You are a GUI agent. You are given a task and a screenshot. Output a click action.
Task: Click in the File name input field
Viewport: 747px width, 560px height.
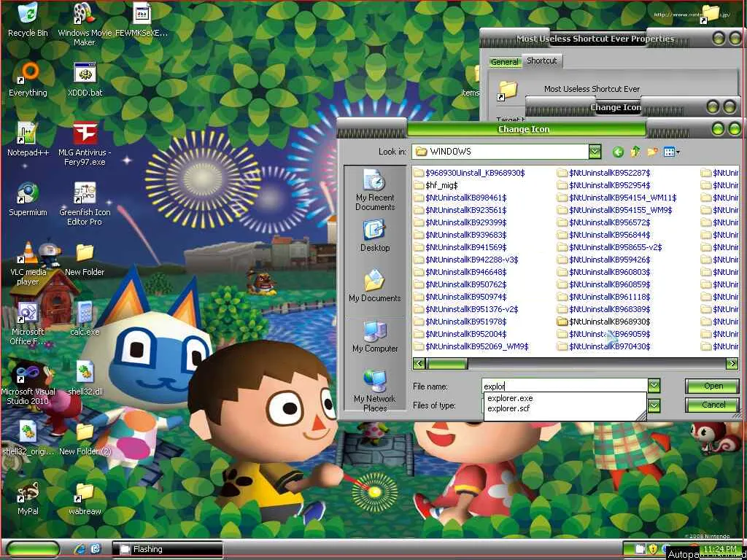coord(565,386)
